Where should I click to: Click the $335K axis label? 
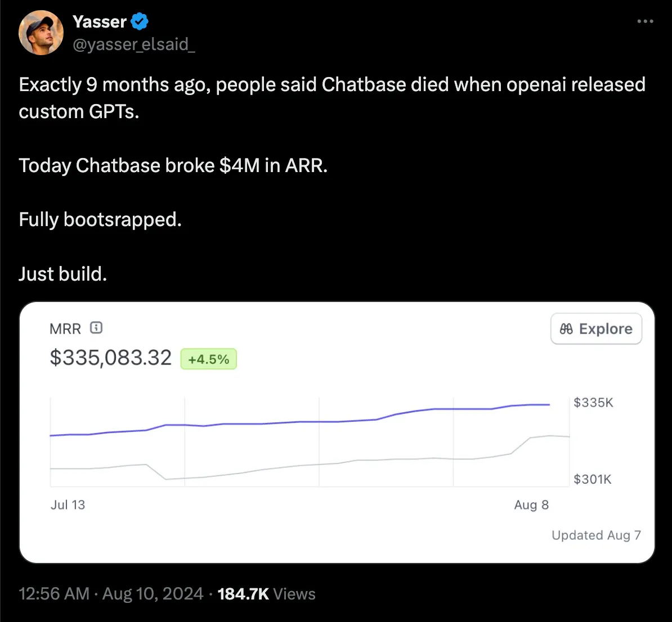click(x=593, y=402)
